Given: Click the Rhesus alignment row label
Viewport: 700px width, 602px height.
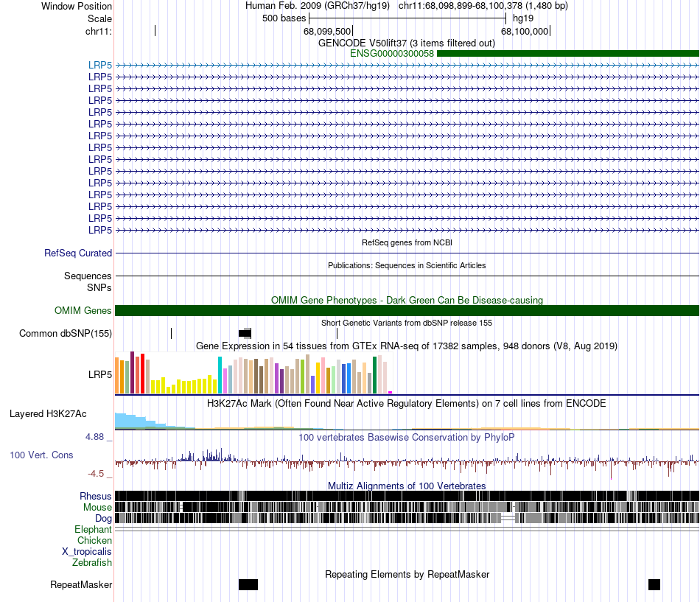Looking at the screenshot, I should coord(96,496).
